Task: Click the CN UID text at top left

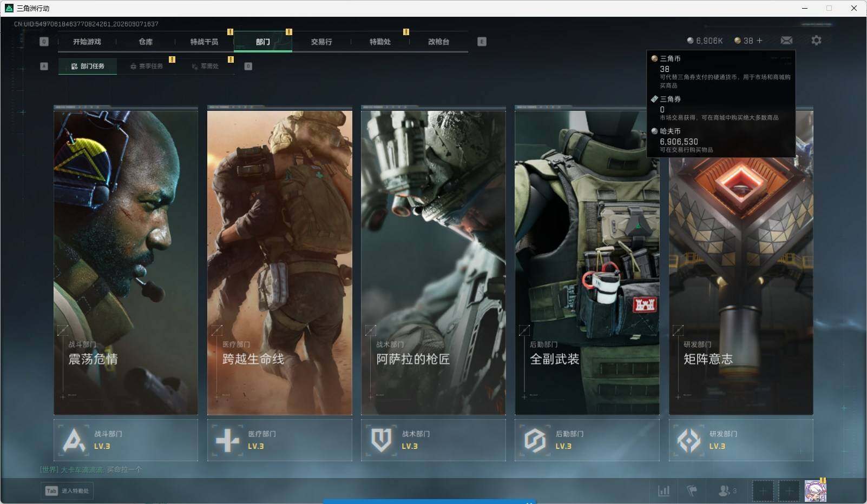Action: (86, 24)
